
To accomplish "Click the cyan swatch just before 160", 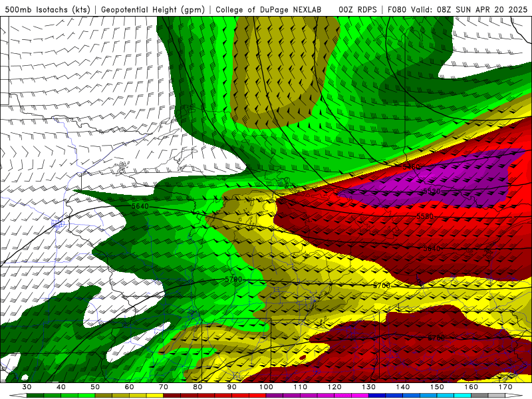I will coord(463,396).
